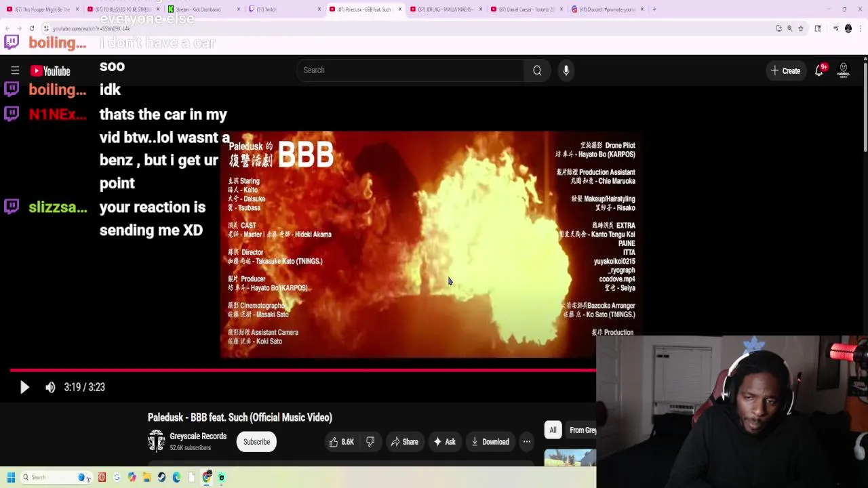Click the page vertical scrollbar
The image size is (868, 488).
click(865, 108)
